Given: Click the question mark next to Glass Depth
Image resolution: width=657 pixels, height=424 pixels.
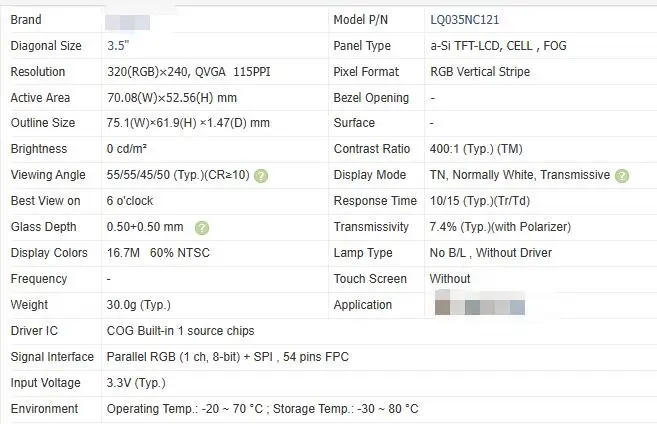Looking at the screenshot, I should [x=202, y=227].
